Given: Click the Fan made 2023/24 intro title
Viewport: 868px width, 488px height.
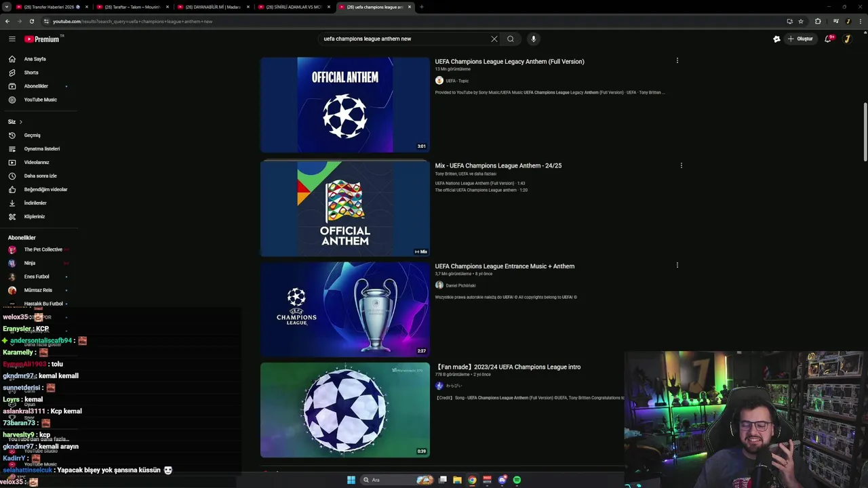Looking at the screenshot, I should (508, 367).
